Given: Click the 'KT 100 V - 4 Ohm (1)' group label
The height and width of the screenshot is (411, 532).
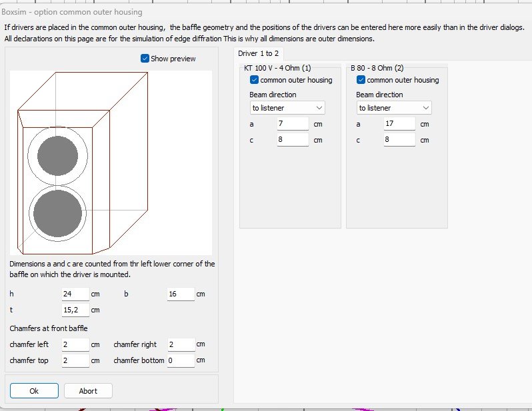Looking at the screenshot, I should coord(277,68).
